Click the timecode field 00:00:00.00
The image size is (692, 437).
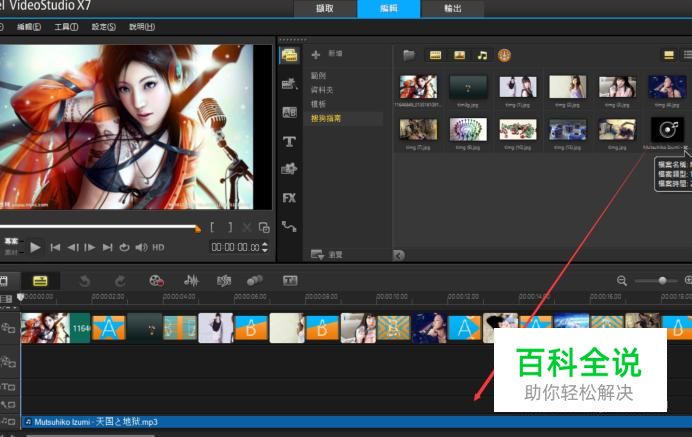point(235,247)
